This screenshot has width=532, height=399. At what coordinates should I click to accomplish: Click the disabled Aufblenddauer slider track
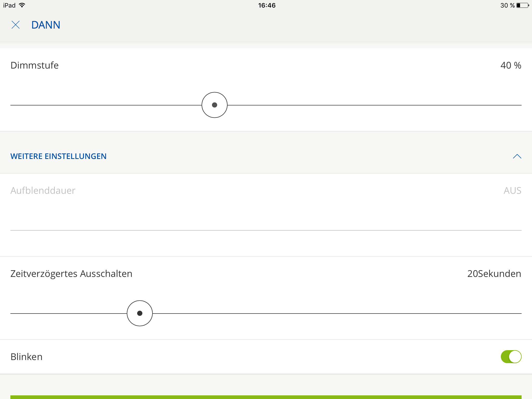click(266, 230)
